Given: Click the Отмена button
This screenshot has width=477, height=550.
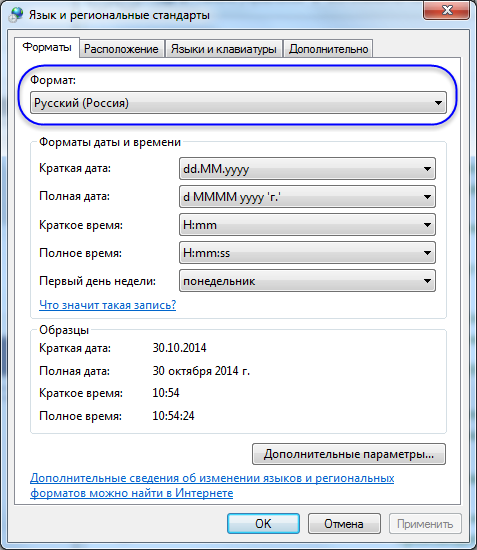Looking at the screenshot, I should (344, 524).
